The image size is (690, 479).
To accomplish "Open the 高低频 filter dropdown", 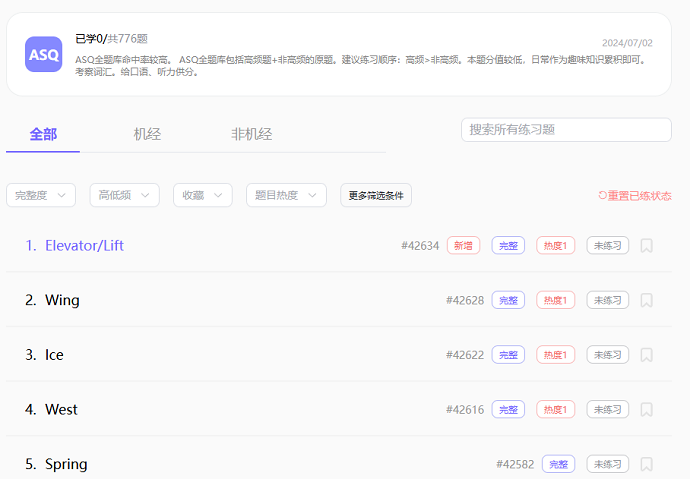I will click(x=125, y=195).
